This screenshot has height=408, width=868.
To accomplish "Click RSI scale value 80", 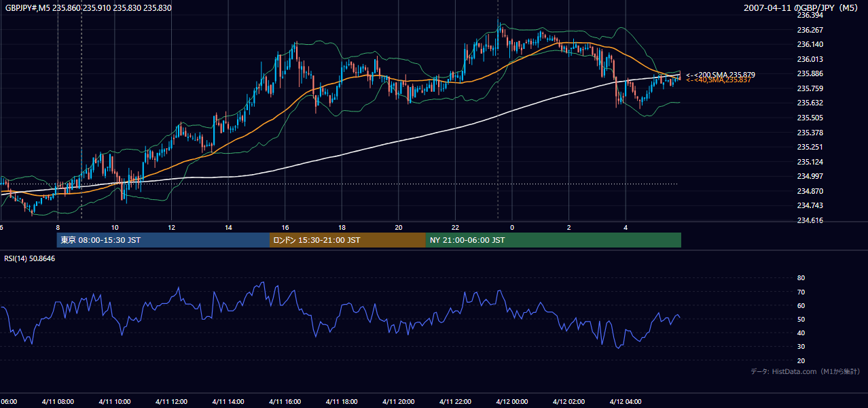I will pyautogui.click(x=801, y=278).
